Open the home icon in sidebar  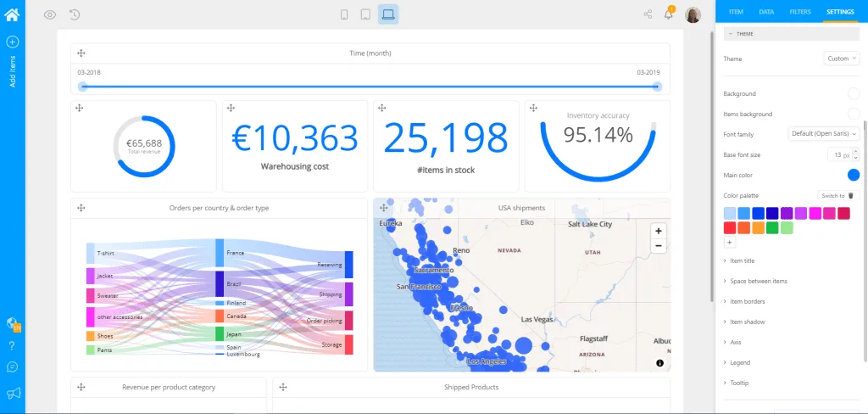click(12, 14)
